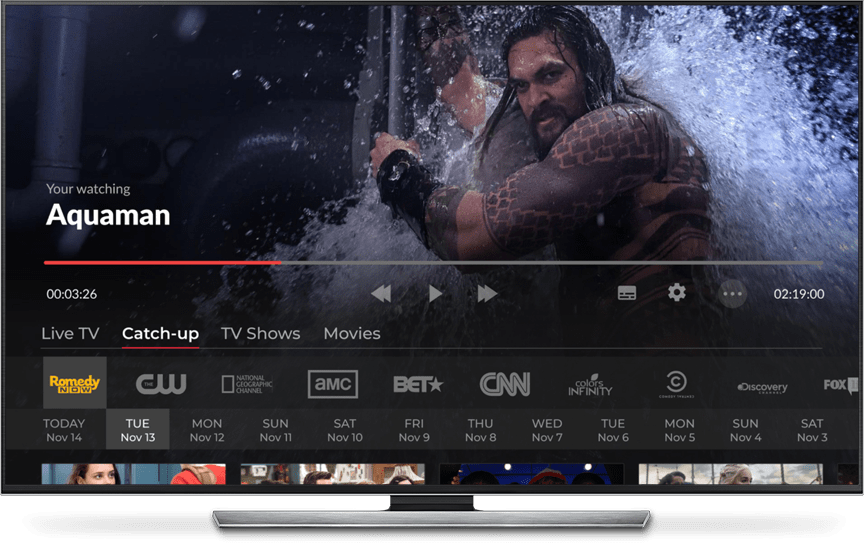Select the Romedy Now channel logo

point(75,382)
